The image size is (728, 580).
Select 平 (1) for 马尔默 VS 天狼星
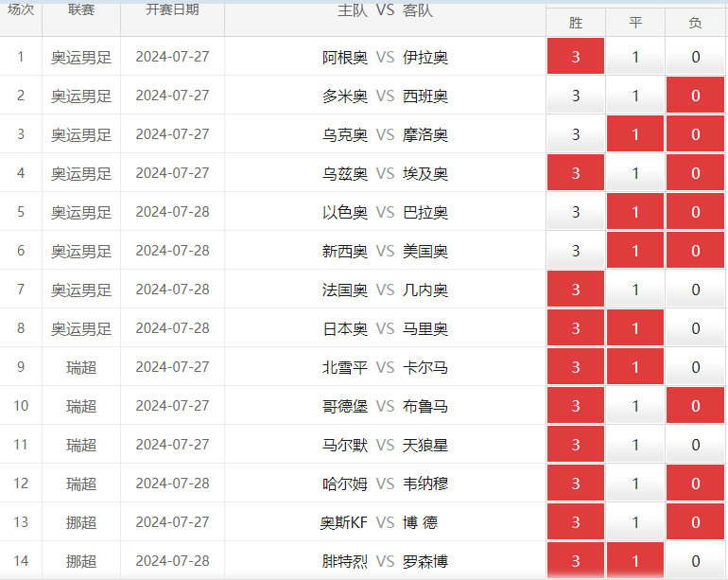[635, 445]
